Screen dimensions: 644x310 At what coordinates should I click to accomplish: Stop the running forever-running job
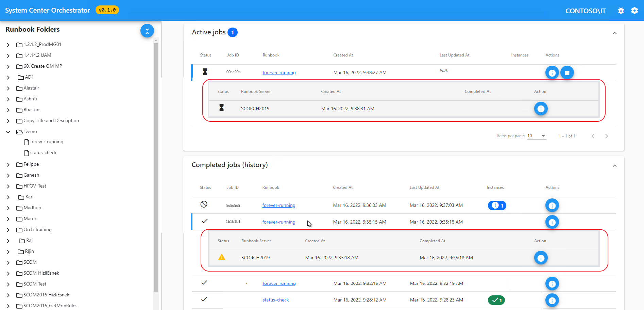[x=567, y=72]
